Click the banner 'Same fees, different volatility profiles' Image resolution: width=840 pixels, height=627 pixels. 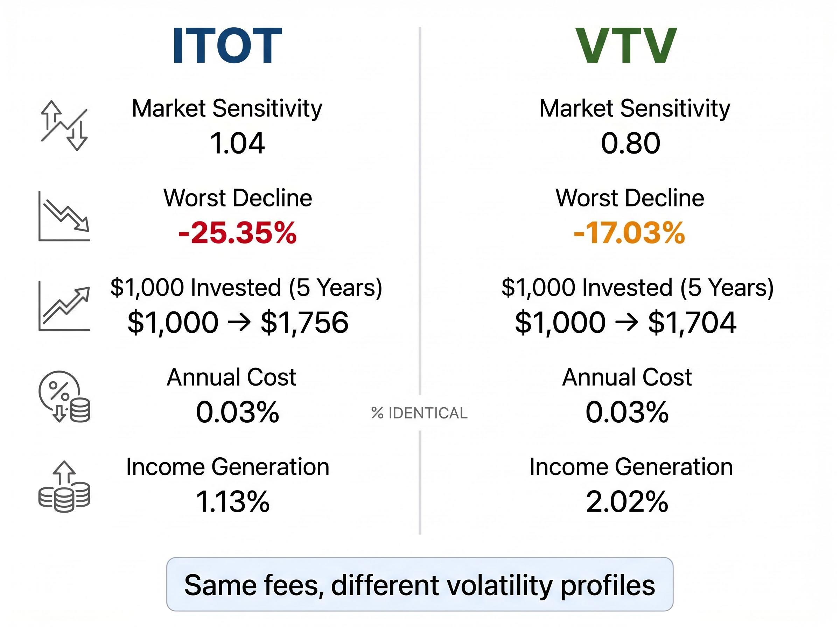[x=419, y=585]
